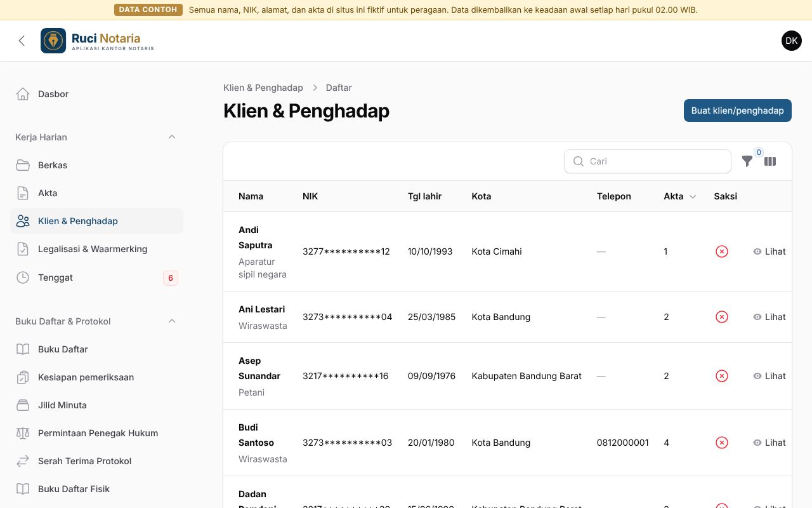Click birth date 25/03/1985

432,317
